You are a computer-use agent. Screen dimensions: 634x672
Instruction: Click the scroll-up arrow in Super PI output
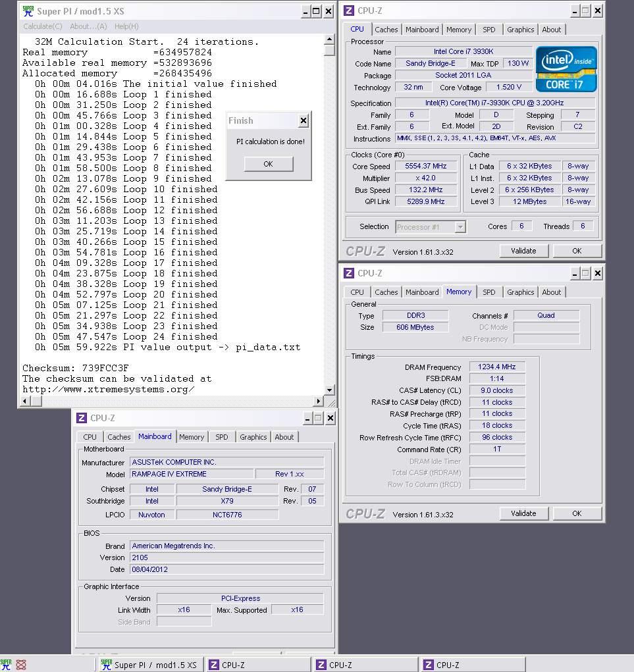point(329,39)
